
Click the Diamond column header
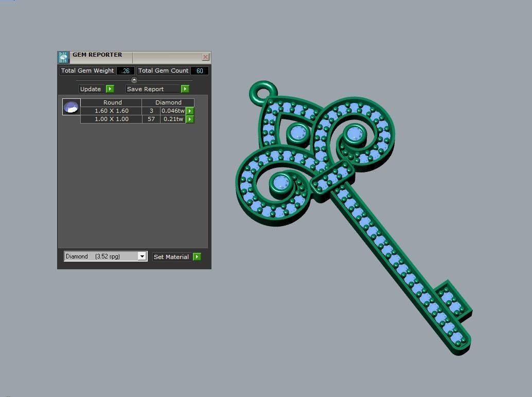pos(168,102)
